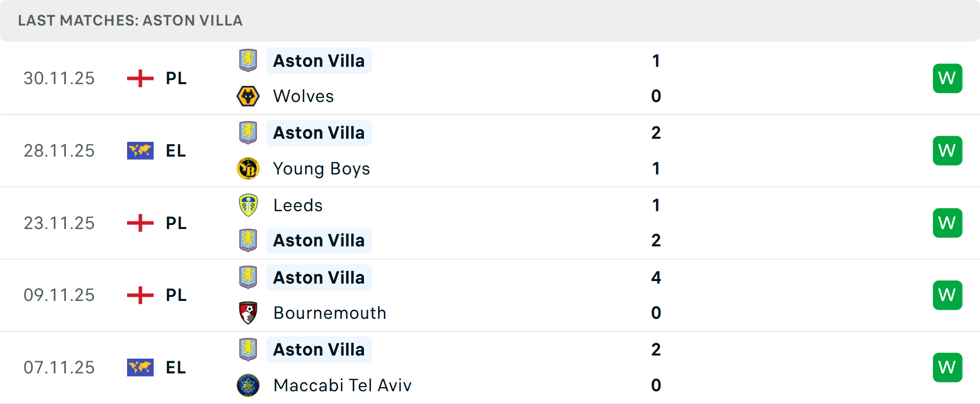Open the Wolves team page

[x=303, y=96]
